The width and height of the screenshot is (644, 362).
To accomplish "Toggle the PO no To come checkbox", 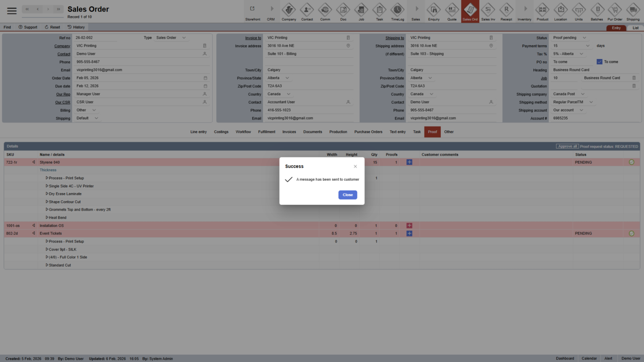I will tap(600, 62).
